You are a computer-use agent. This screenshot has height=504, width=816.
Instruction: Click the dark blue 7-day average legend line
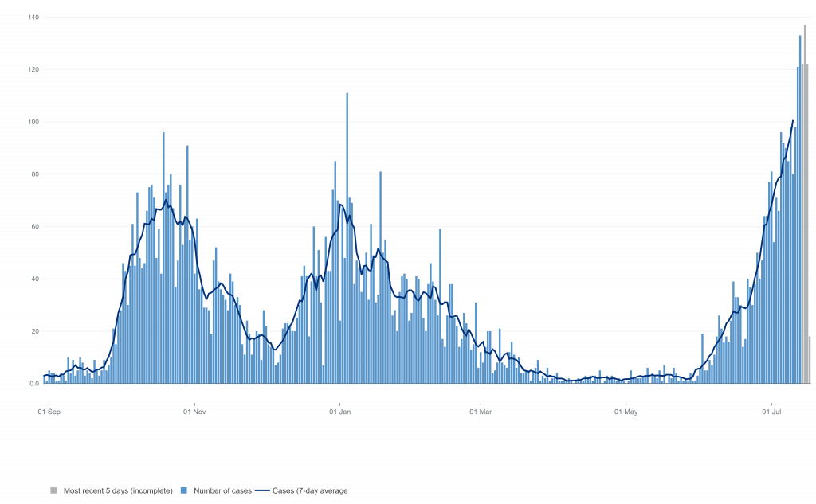[x=262, y=490]
